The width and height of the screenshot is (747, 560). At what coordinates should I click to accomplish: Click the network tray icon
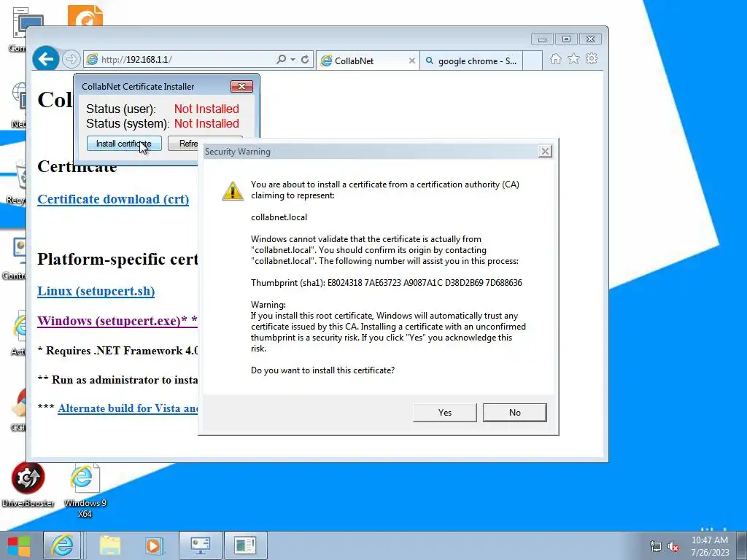click(x=656, y=547)
